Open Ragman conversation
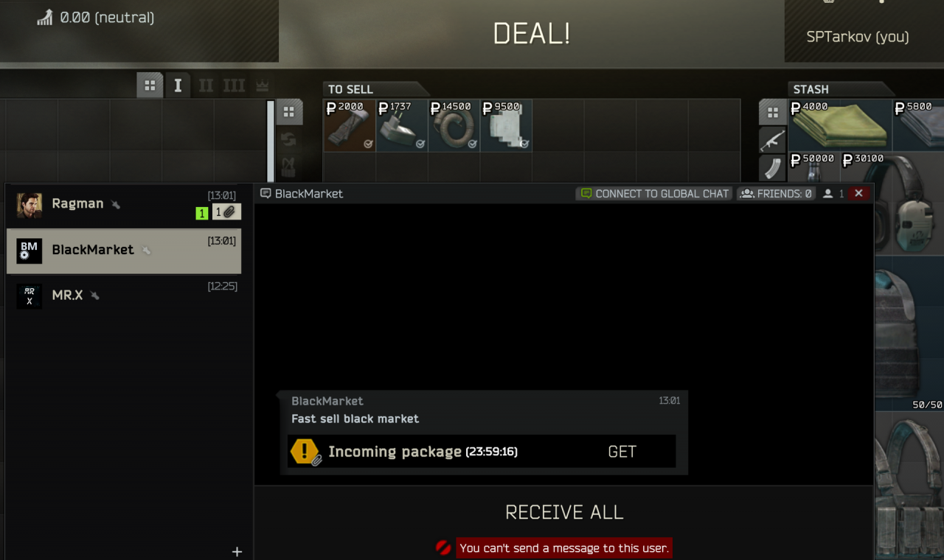Viewport: 944px width, 560px height. [124, 205]
